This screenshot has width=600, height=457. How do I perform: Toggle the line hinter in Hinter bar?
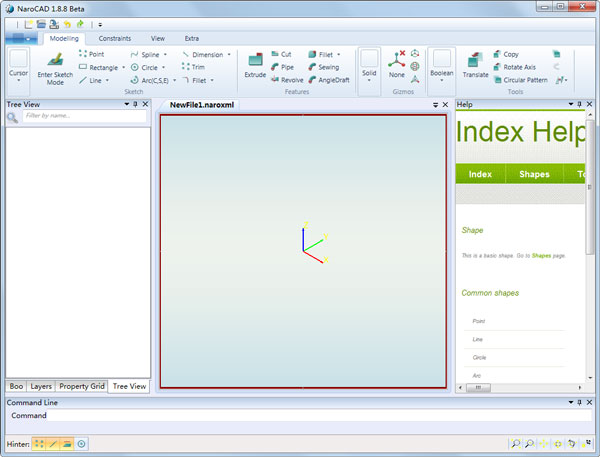53,444
